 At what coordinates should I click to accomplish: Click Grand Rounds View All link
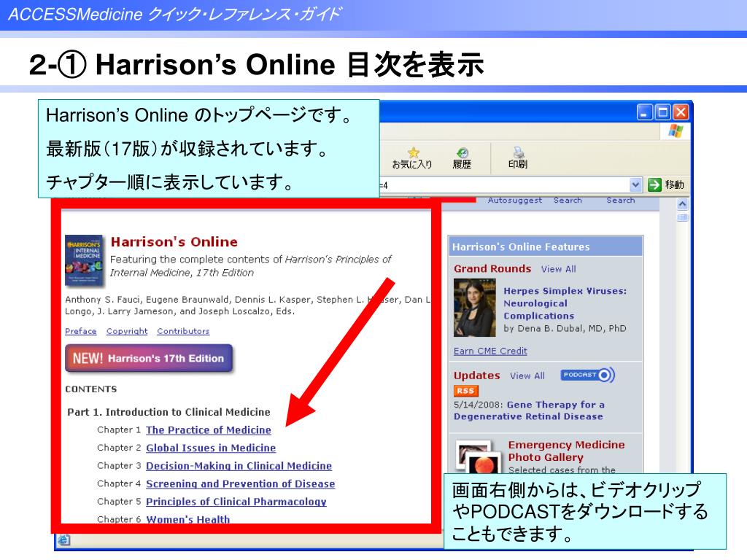point(558,269)
